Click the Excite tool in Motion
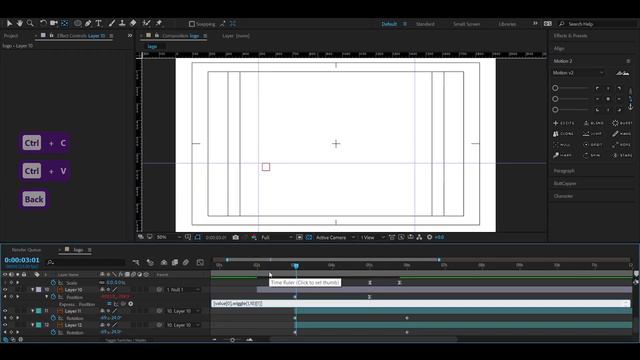This screenshot has height=360, width=640. pyautogui.click(x=564, y=123)
